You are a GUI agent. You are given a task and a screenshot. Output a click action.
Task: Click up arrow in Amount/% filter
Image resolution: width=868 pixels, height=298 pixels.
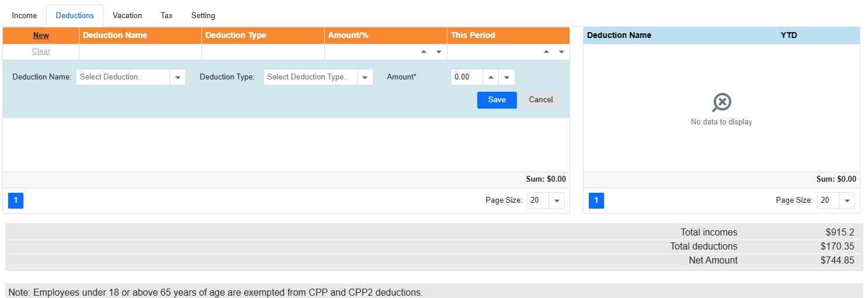point(424,51)
